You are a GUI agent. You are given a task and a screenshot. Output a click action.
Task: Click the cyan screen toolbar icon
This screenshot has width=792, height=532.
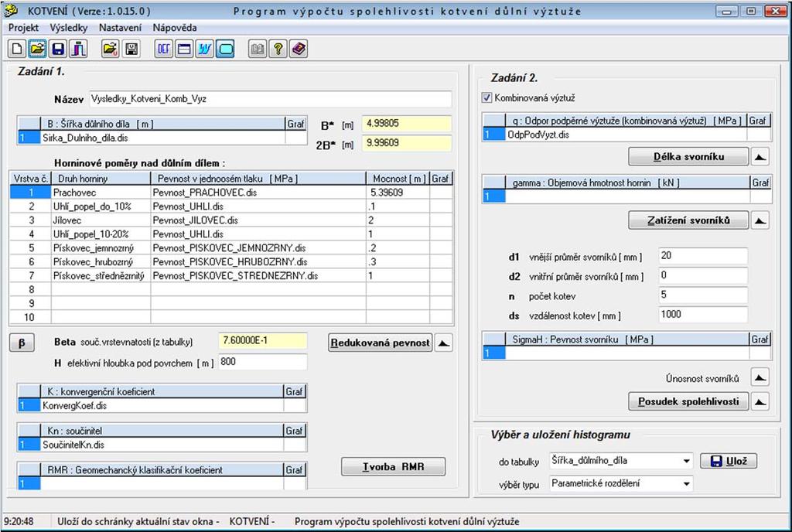point(225,49)
